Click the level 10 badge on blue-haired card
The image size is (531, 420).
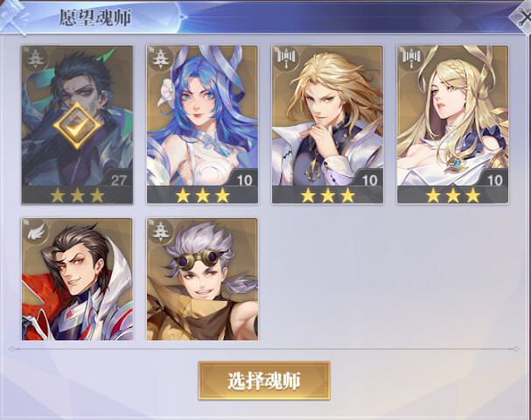coord(244,180)
